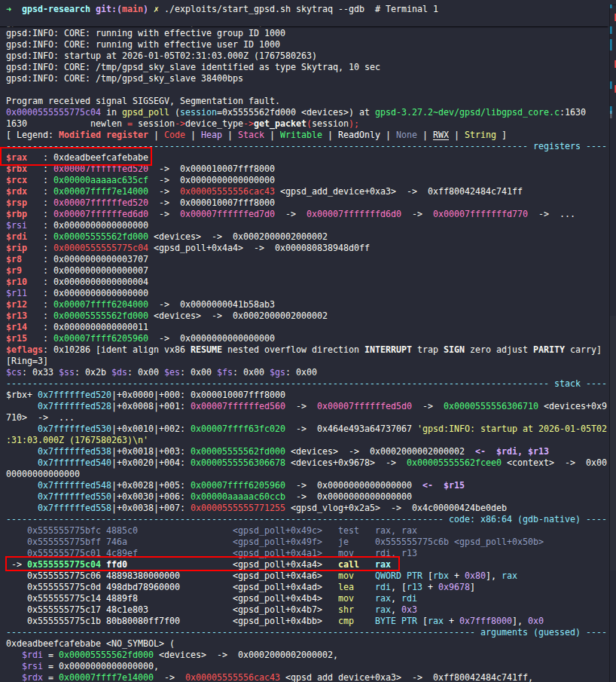
Task: Click the 'registers' section header
Action: point(557,146)
